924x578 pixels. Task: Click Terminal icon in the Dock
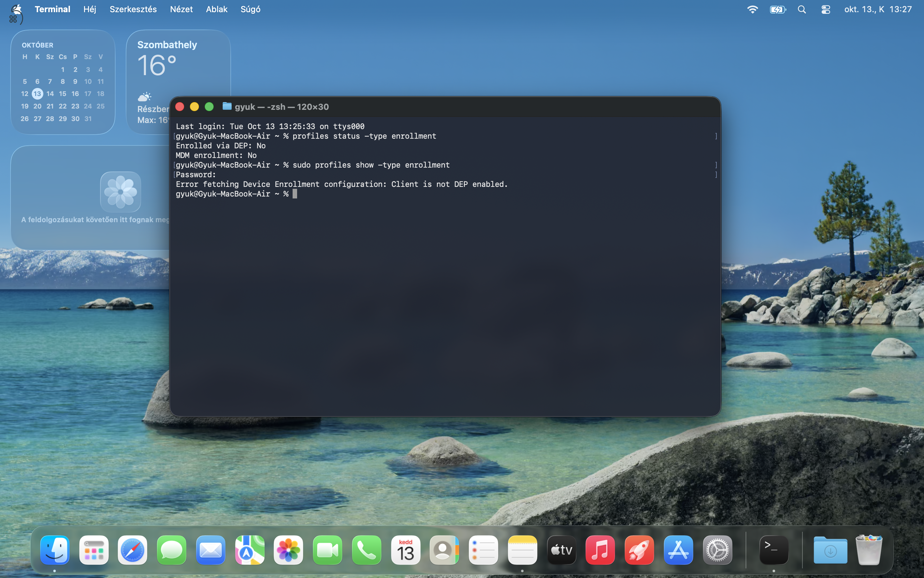point(774,550)
